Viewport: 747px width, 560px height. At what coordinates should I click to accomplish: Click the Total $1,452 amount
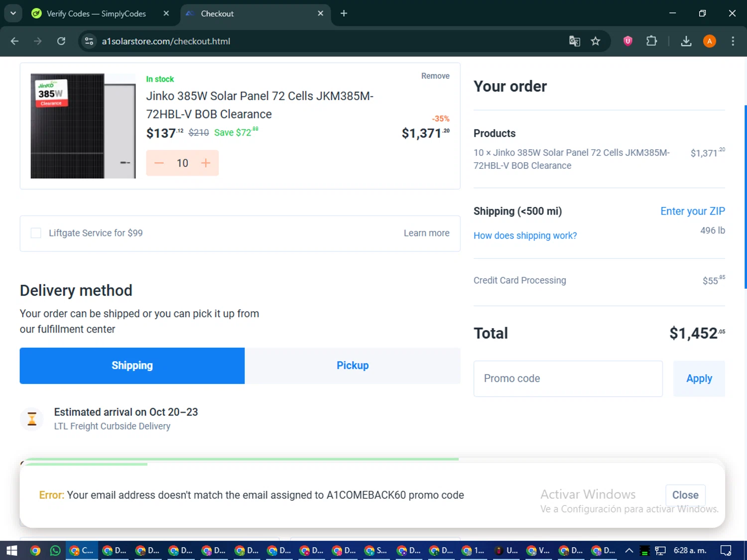[x=697, y=333]
